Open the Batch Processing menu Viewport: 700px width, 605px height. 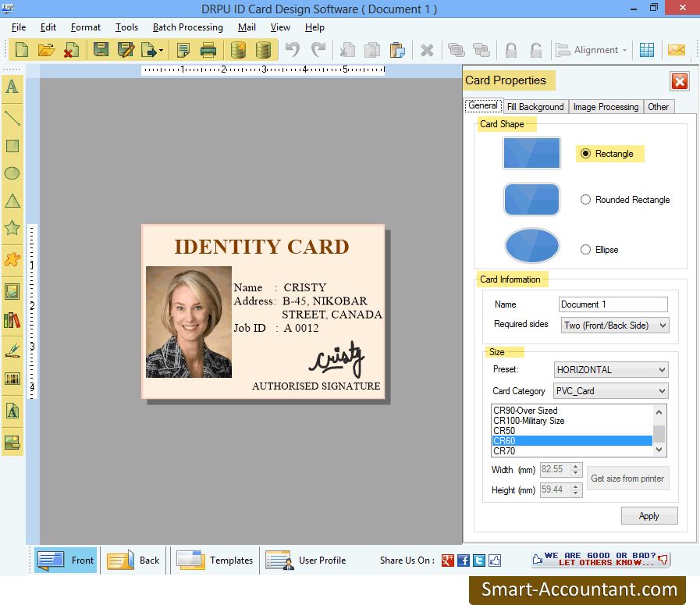click(187, 27)
